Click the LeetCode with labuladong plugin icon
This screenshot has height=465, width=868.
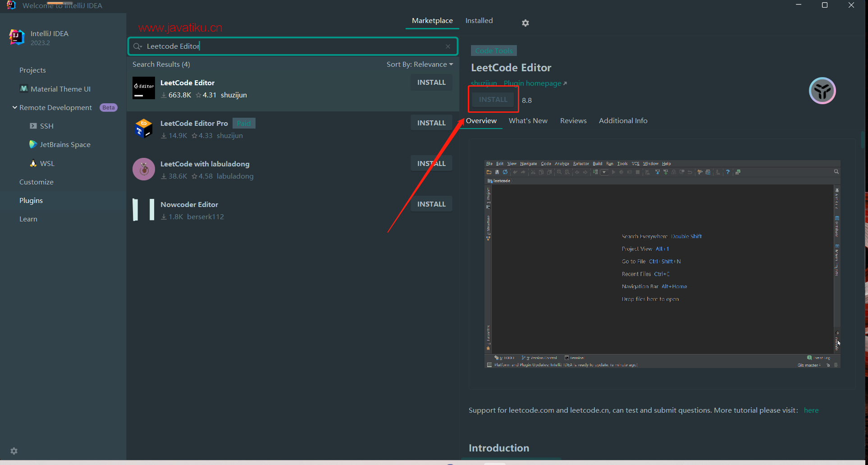[x=144, y=169]
